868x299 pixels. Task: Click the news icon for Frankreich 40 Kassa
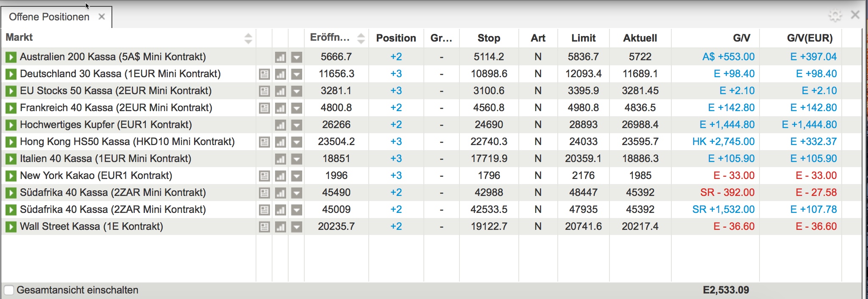(264, 108)
